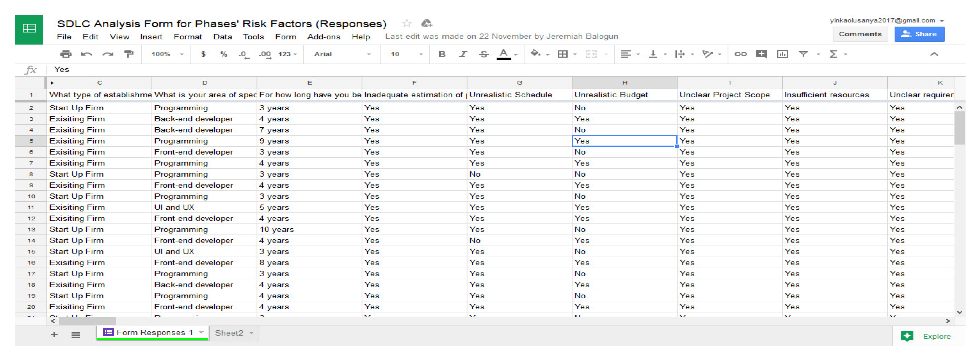This screenshot has height=360, width=980.
Task: Click the filter funnel icon
Action: click(x=803, y=54)
